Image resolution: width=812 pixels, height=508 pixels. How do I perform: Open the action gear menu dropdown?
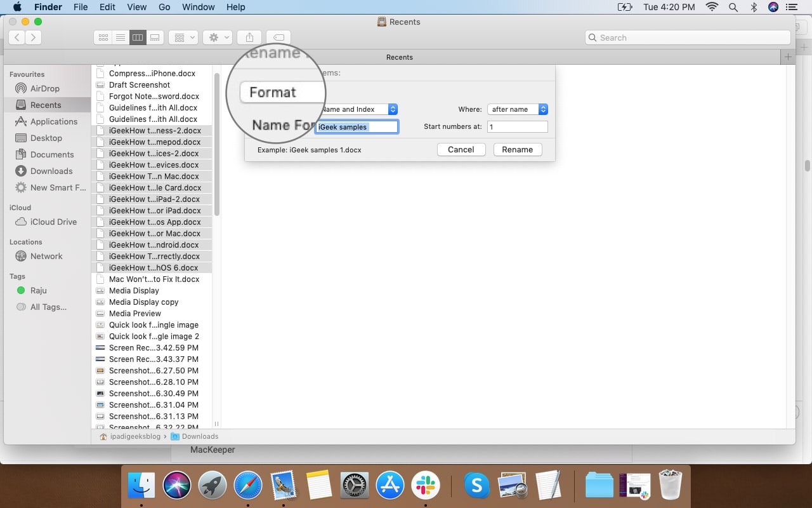pyautogui.click(x=217, y=37)
